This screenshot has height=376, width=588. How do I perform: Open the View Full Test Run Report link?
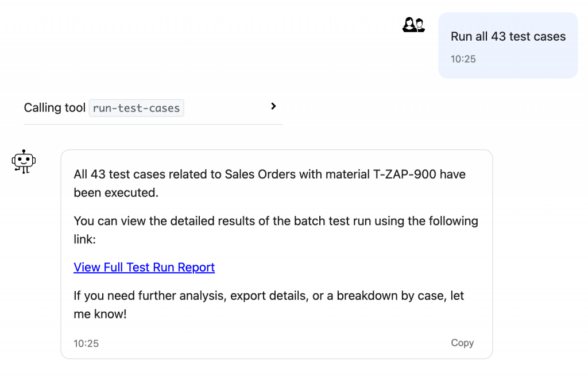coord(144,268)
